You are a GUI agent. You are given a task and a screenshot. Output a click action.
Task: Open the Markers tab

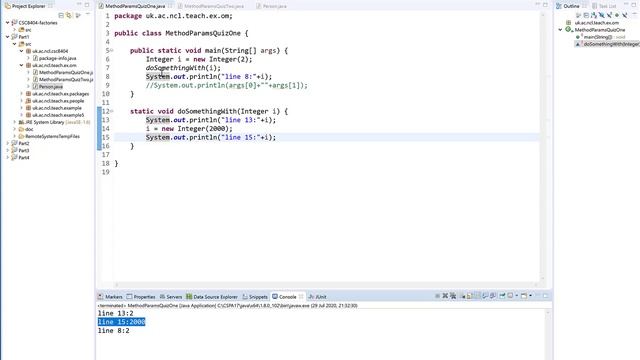(110, 297)
